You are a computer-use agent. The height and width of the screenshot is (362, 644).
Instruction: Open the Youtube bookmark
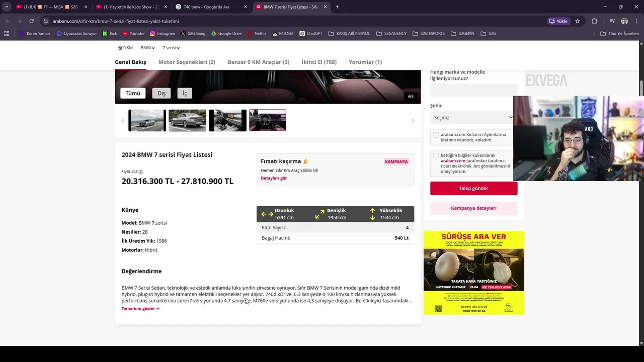(133, 34)
